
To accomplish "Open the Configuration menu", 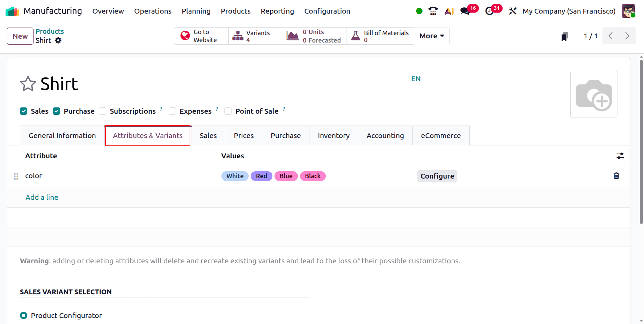I will tap(327, 11).
